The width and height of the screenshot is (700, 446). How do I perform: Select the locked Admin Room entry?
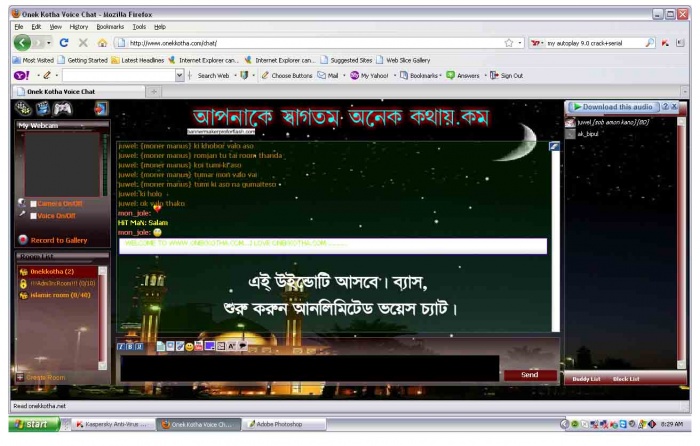(58, 283)
